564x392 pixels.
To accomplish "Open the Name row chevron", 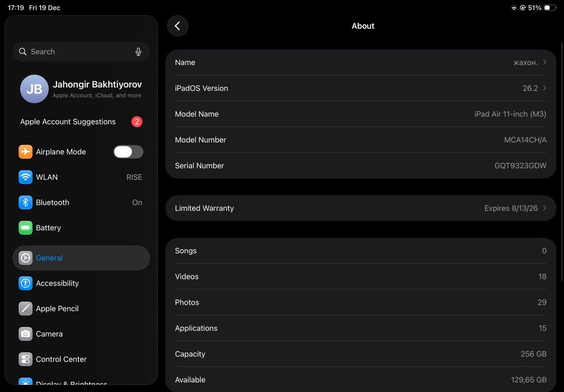I will coord(545,62).
